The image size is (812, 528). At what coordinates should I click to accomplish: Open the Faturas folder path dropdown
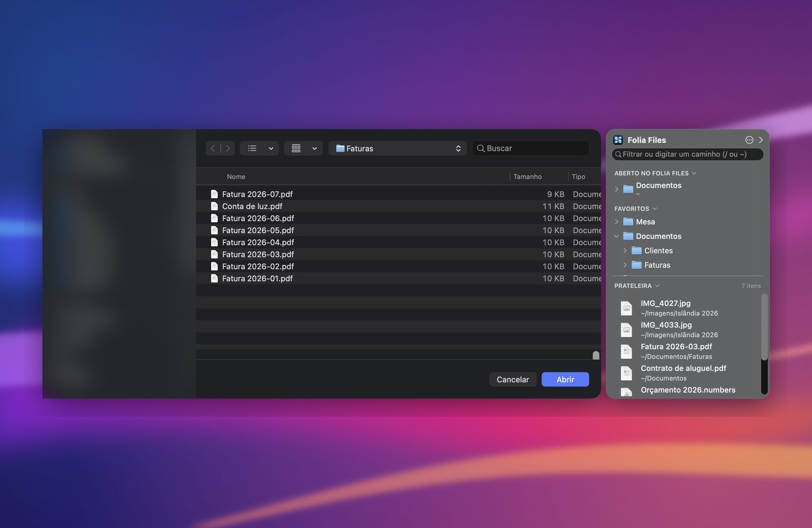pos(397,148)
